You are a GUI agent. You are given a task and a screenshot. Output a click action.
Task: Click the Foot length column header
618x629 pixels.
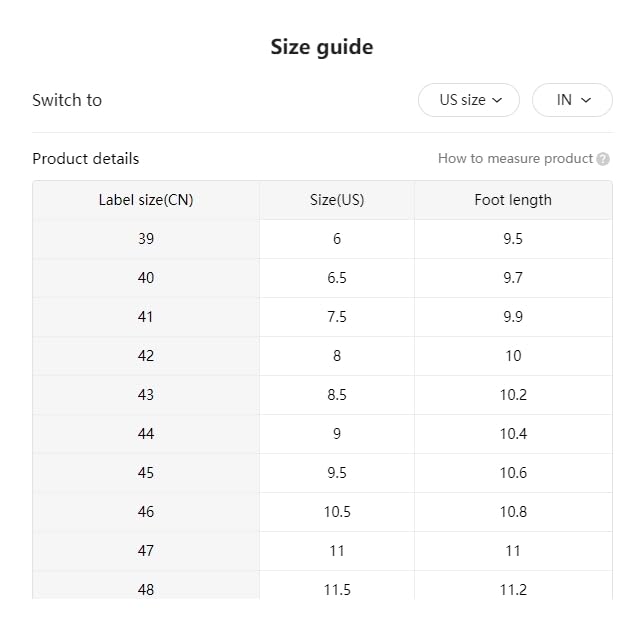513,200
